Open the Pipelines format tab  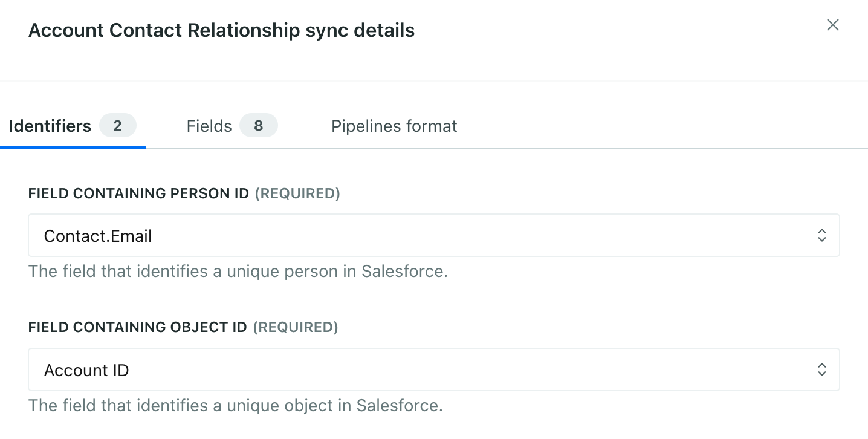[x=394, y=126]
